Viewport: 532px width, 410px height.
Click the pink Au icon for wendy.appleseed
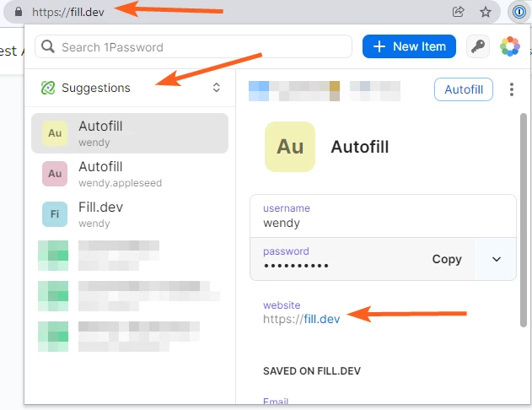pos(55,174)
